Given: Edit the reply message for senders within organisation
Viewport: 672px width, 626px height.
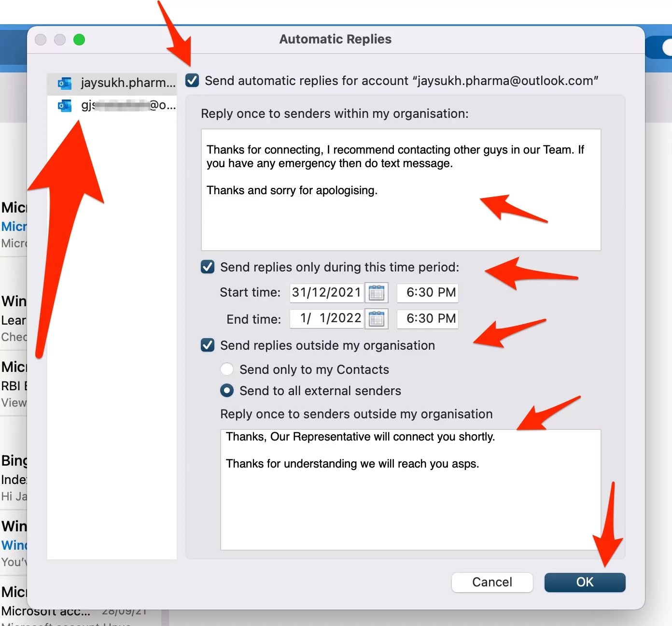Looking at the screenshot, I should pos(400,189).
